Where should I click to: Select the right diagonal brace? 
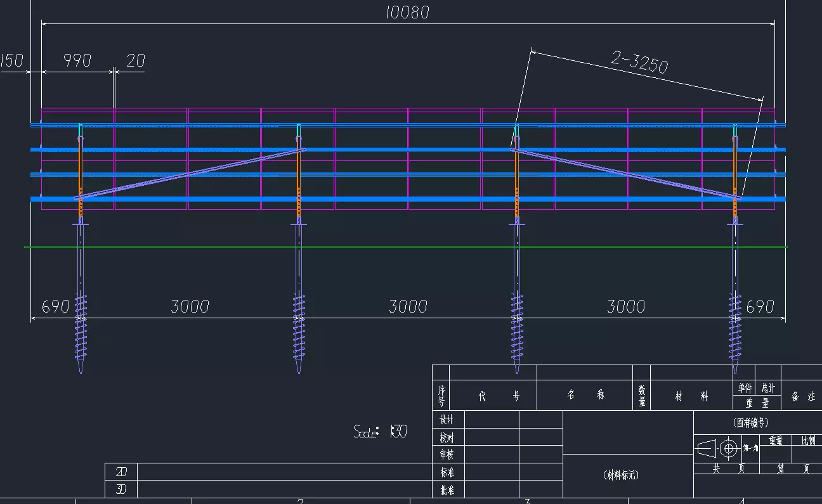(625, 174)
